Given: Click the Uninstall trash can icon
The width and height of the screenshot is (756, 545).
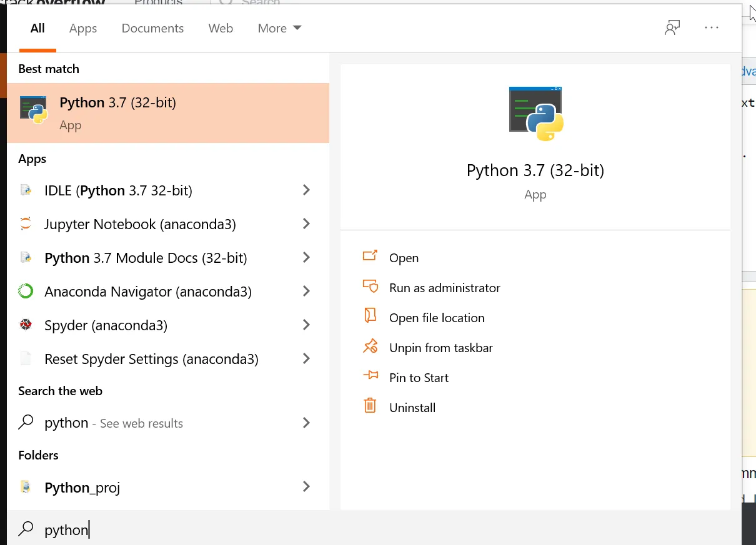Looking at the screenshot, I should click(370, 407).
